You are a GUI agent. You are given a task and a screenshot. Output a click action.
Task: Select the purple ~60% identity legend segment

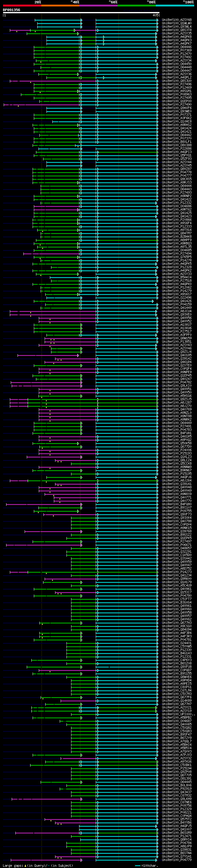(x=99, y=6)
